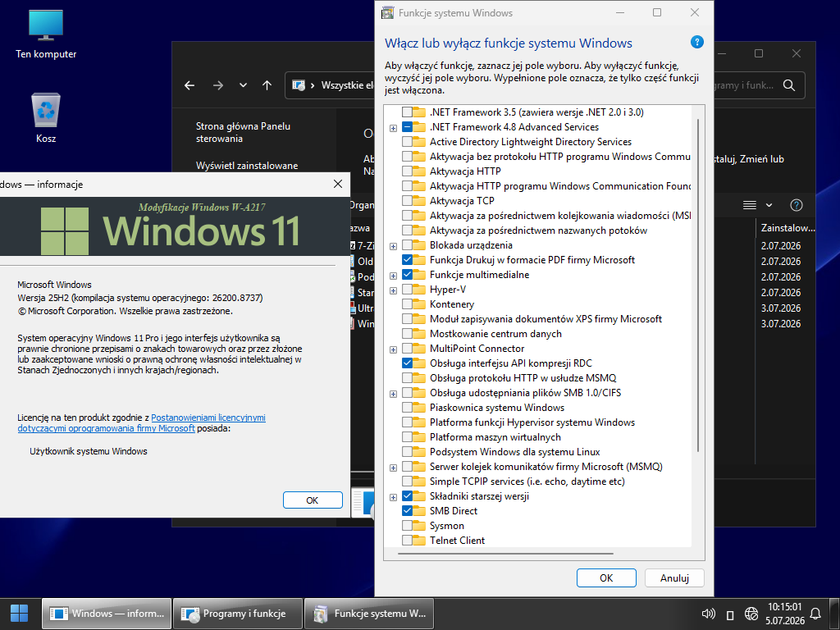This screenshot has height=630, width=840.
Task: Uncheck Funkcja Drukuj w formacie PDF
Action: 407,260
